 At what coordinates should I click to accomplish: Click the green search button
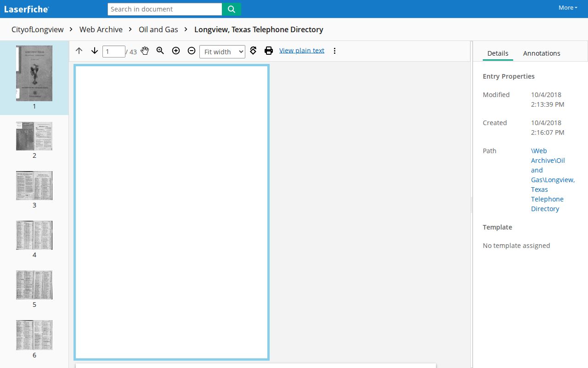pos(232,9)
